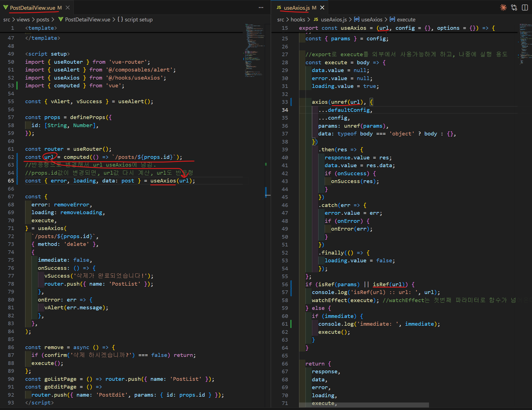The image size is (532, 410).
Task: Click the JS icon on useAxios.js tab
Action: [x=279, y=8]
